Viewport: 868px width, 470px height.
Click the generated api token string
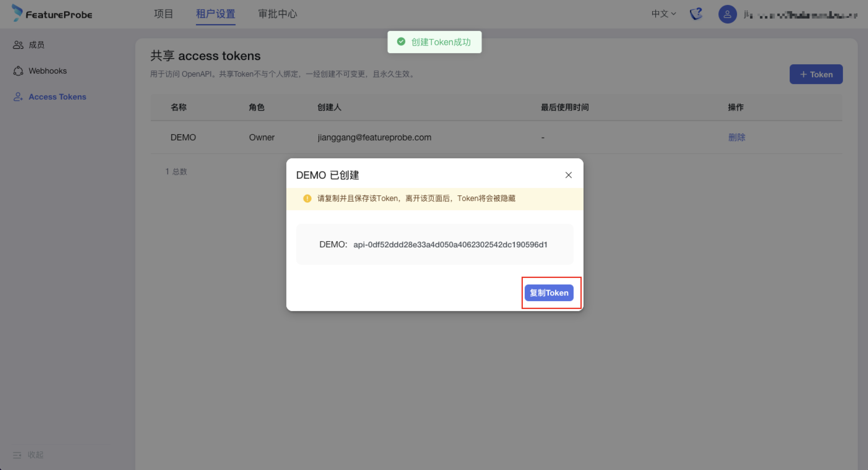coord(450,244)
